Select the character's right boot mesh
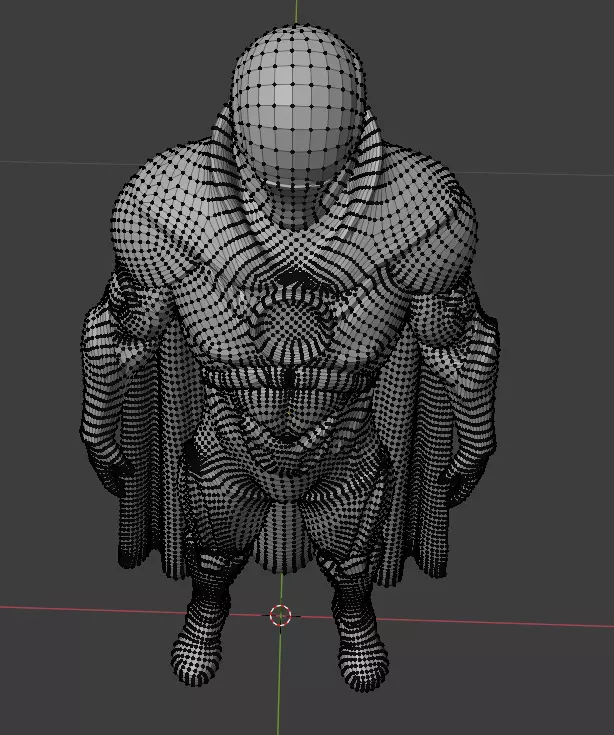Screen dimensions: 614x735 pos(200,633)
